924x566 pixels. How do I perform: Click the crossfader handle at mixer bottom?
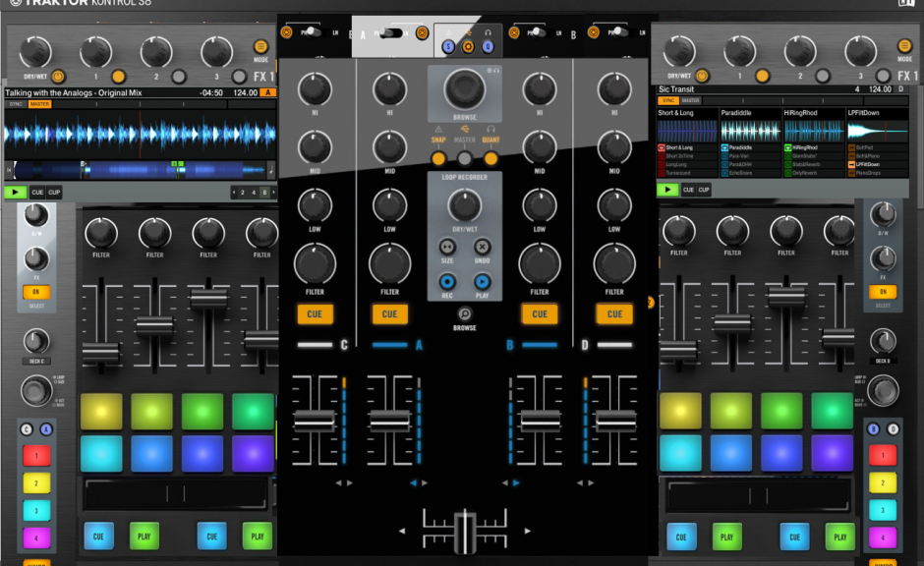pyautogui.click(x=463, y=530)
